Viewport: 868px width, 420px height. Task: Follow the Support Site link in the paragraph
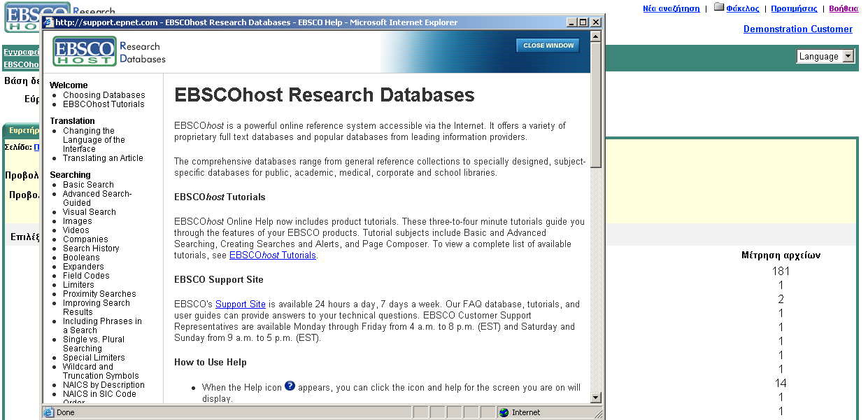point(241,304)
